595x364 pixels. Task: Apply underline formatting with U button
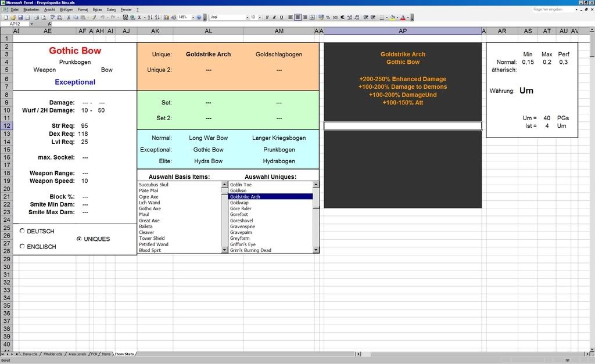tap(282, 17)
